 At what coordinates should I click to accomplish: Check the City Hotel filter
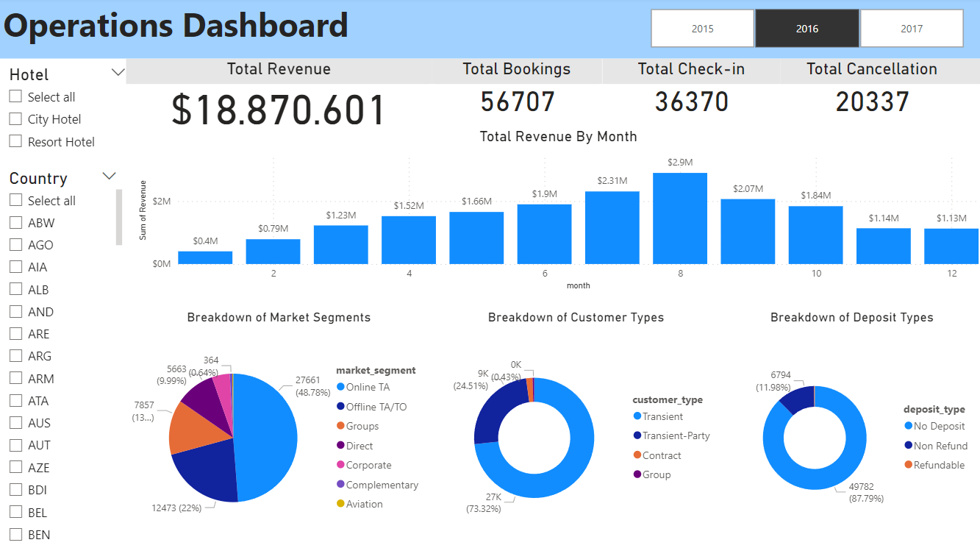pyautogui.click(x=15, y=118)
